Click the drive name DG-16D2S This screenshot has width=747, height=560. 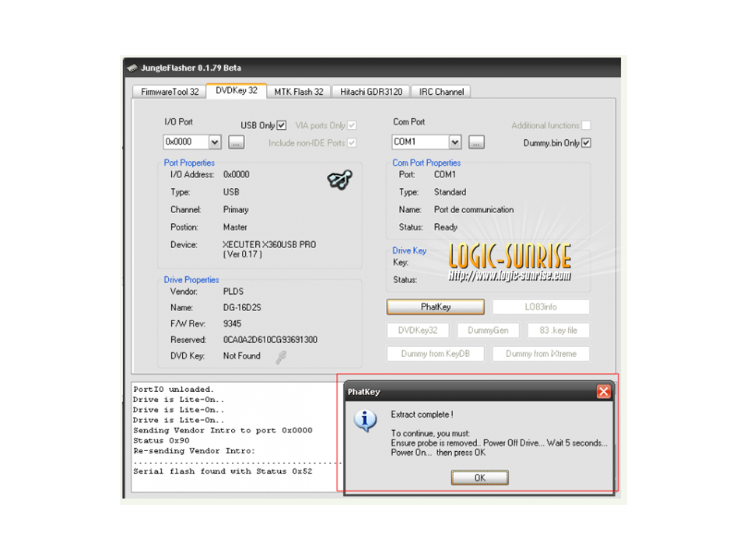click(x=242, y=308)
